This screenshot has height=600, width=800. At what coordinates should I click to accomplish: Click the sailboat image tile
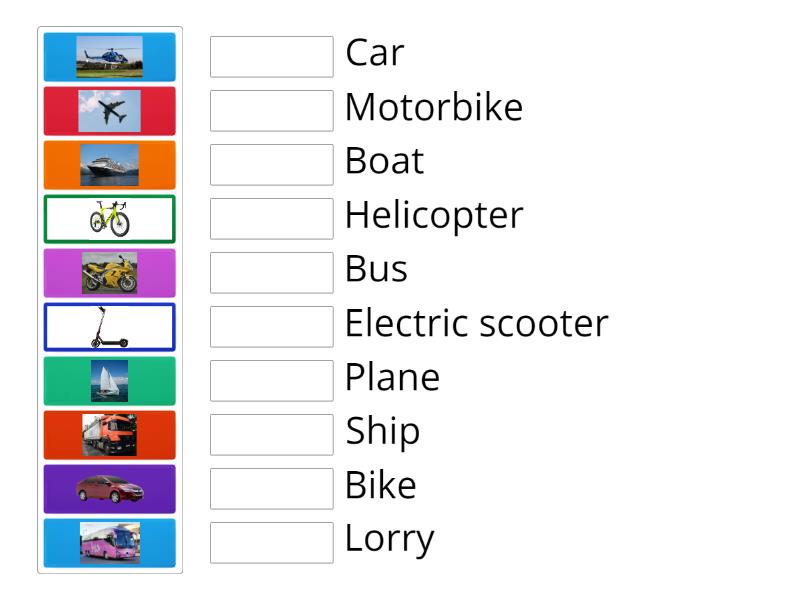click(x=109, y=380)
